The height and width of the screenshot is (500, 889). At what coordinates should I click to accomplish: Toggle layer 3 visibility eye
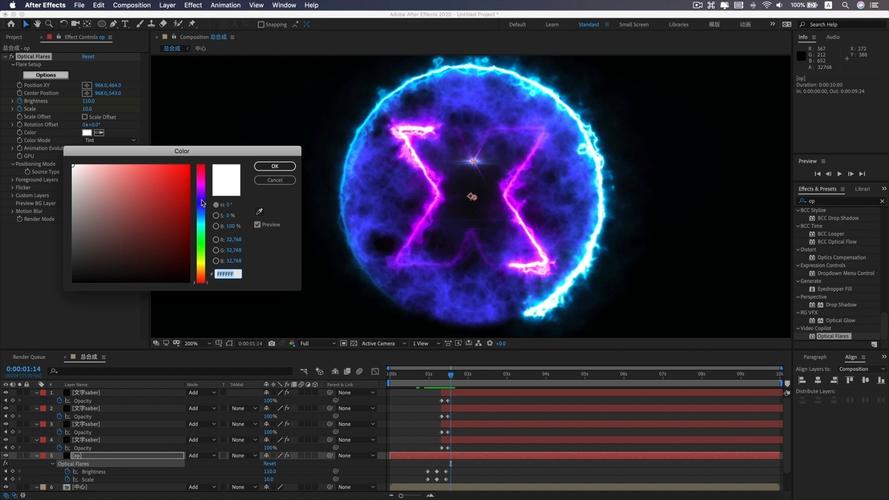pos(6,424)
